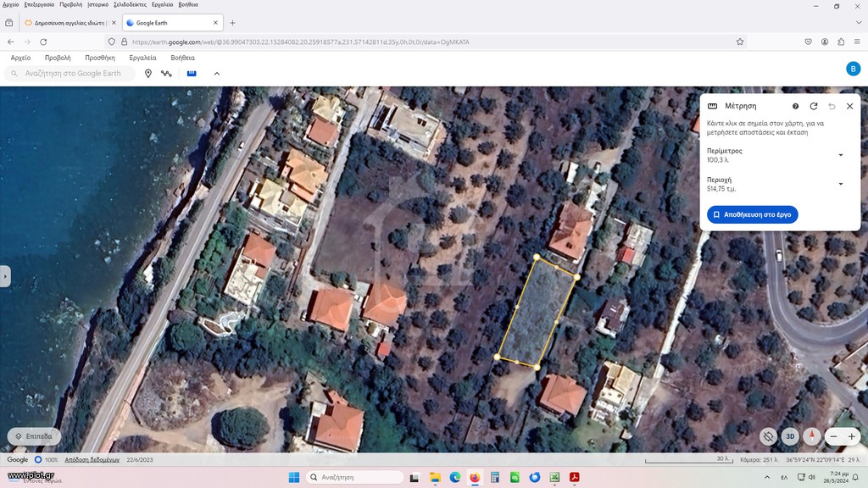Select the draw path or polygon tool
This screenshot has height=488, width=868.
[x=166, y=74]
